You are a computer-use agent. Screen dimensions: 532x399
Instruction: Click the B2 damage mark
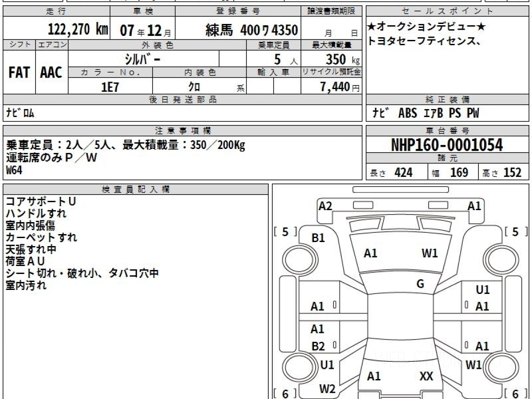(x=318, y=346)
